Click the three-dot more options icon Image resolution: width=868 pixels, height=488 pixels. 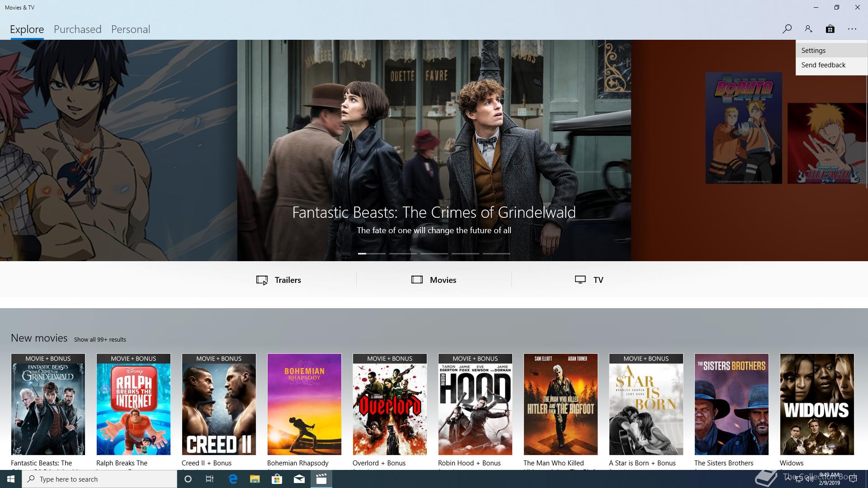pos(852,29)
